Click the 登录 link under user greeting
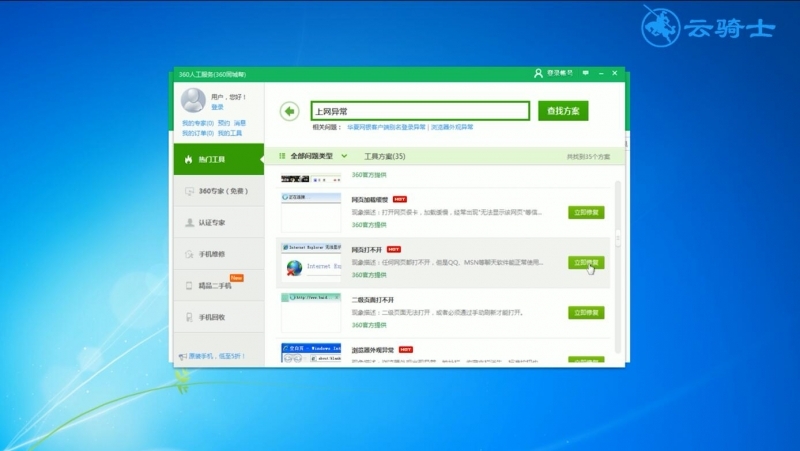Image resolution: width=800 pixels, height=451 pixels. coord(217,107)
